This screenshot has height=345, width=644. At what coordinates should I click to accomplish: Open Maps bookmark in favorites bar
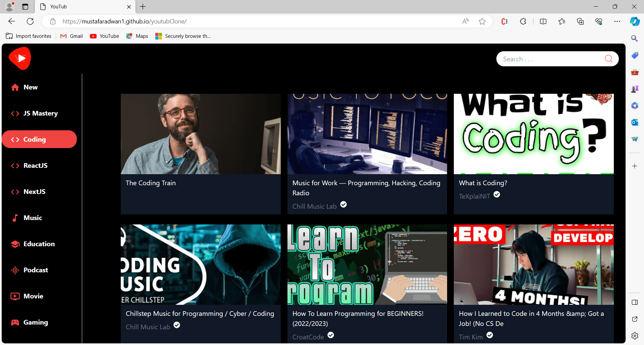tap(137, 36)
